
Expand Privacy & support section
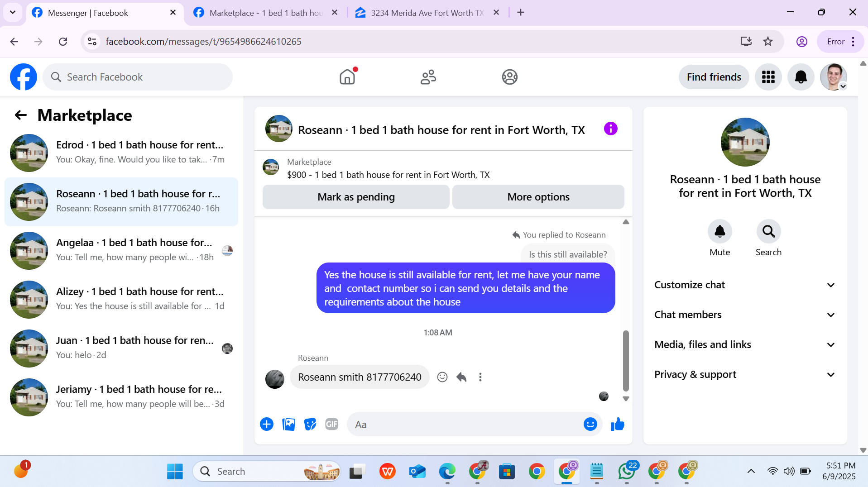pos(745,375)
